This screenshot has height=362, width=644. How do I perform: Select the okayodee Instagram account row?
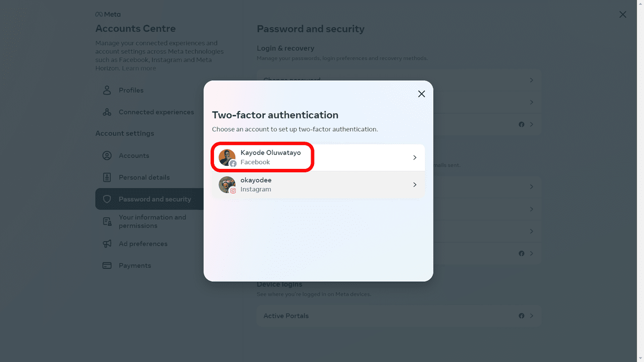pos(318,185)
